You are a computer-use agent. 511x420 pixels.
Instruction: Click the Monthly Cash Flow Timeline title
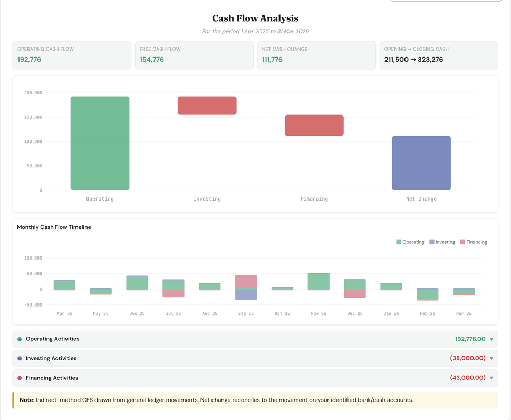pos(54,227)
